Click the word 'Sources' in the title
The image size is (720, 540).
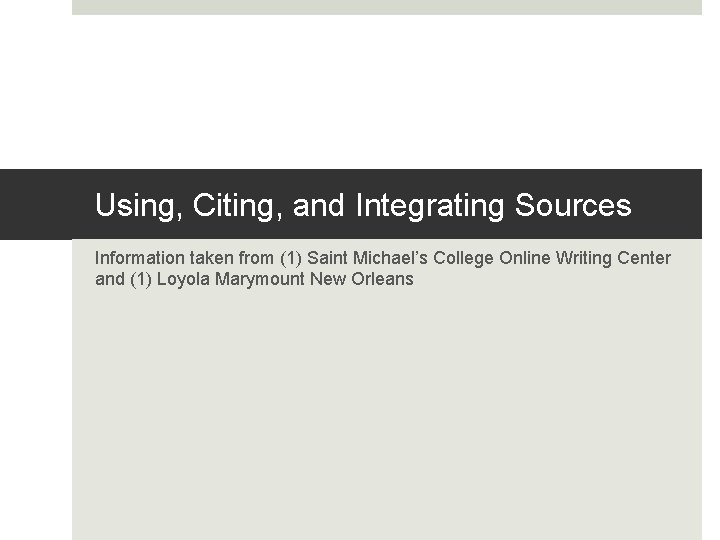tap(574, 206)
